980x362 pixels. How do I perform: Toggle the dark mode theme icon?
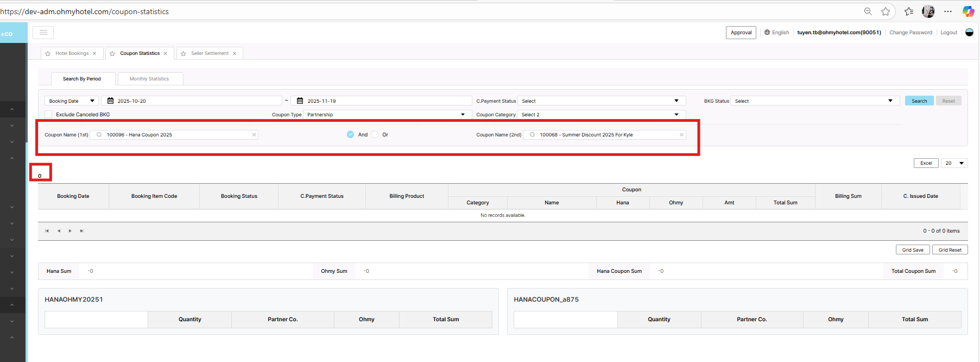(969, 33)
